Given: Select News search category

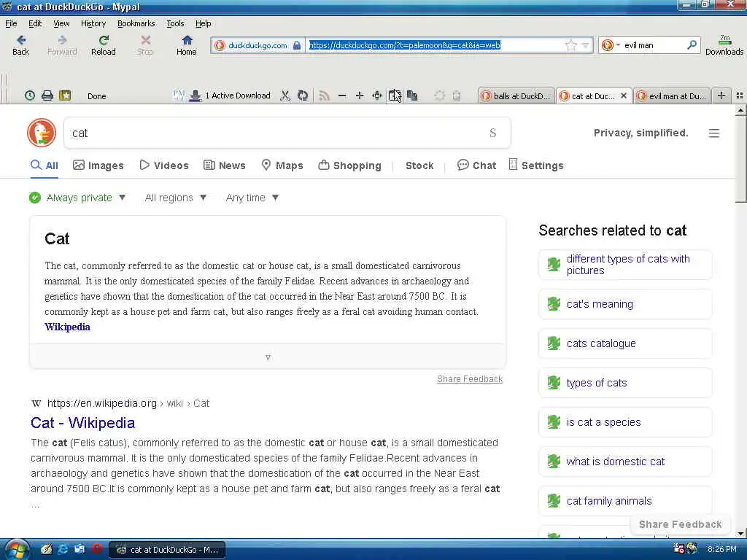Looking at the screenshot, I should [x=225, y=166].
